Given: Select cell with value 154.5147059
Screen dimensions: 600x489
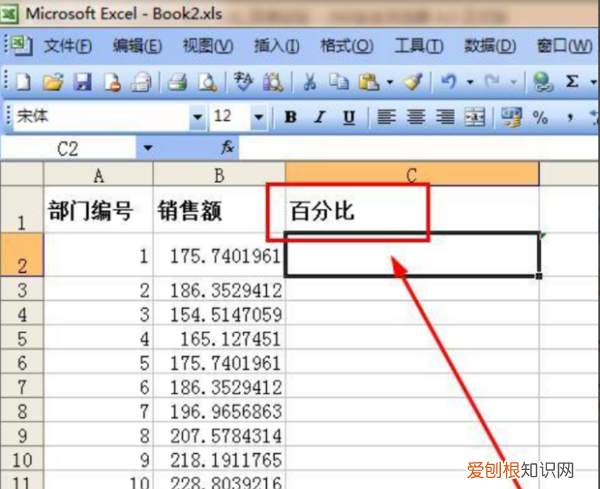Looking at the screenshot, I should tap(219, 313).
